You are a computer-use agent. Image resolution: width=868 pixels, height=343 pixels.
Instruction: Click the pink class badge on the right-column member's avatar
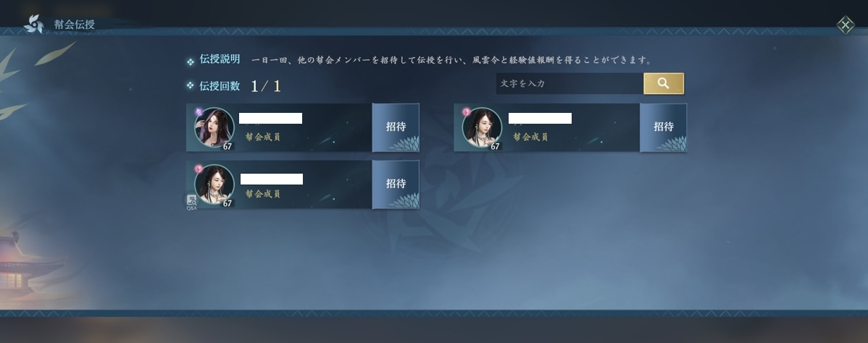tap(466, 111)
